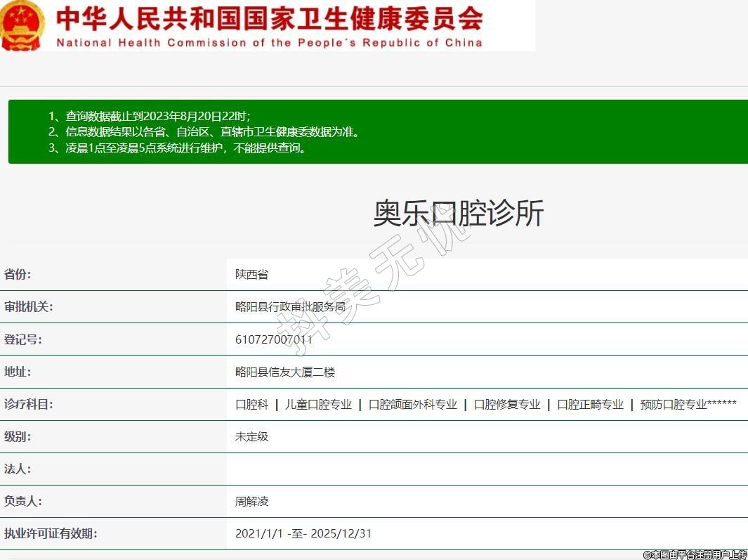Select the registration number 610727007011
This screenshot has height=560, width=748.
(273, 339)
